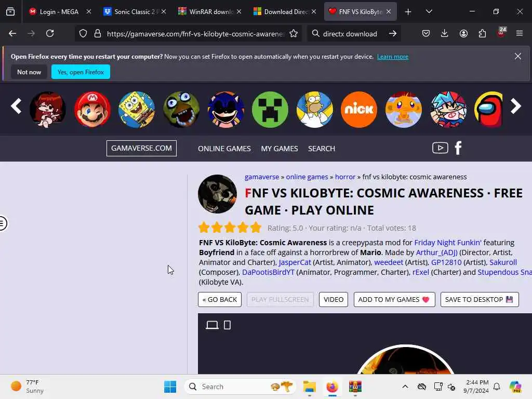Open the Mario character game category
Screen dimensions: 532x399
tap(92, 110)
